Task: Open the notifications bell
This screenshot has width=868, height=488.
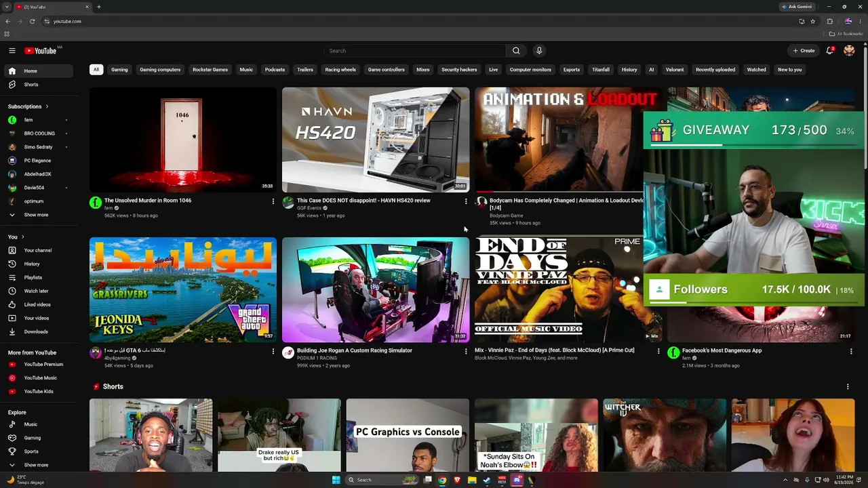Action: point(829,51)
